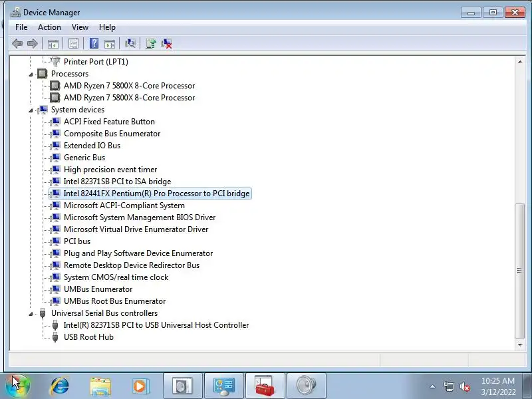Open the View menu
532x399 pixels.
tap(80, 27)
